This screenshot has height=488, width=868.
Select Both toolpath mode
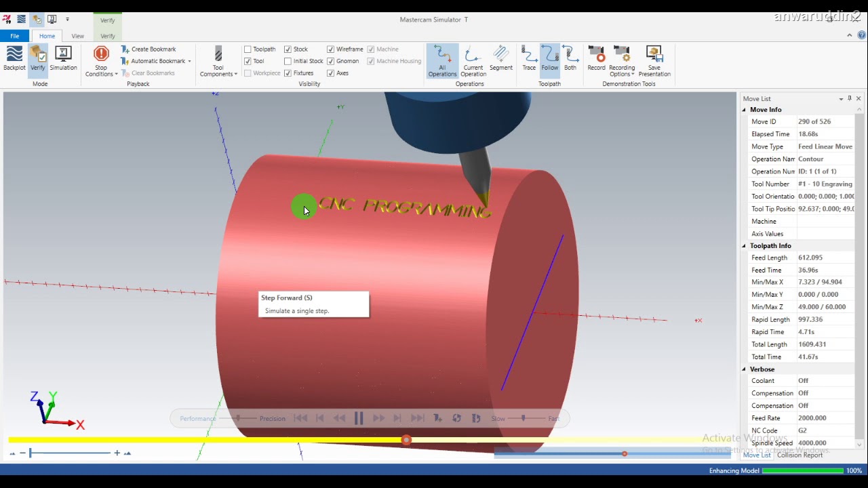point(570,58)
